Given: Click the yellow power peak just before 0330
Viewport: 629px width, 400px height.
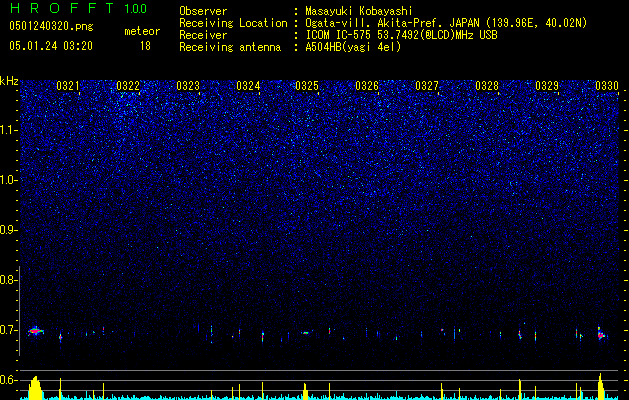Looking at the screenshot, I should pyautogui.click(x=601, y=386).
